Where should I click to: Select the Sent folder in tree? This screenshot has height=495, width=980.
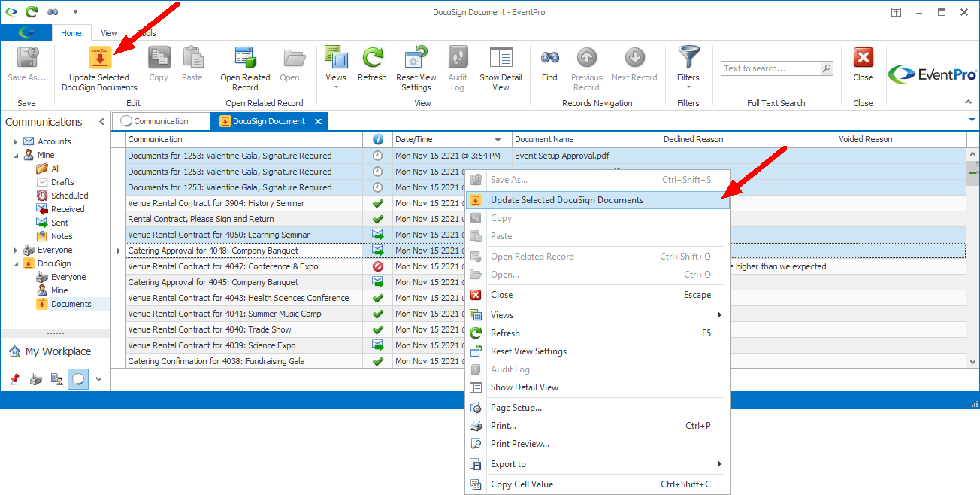[59, 223]
